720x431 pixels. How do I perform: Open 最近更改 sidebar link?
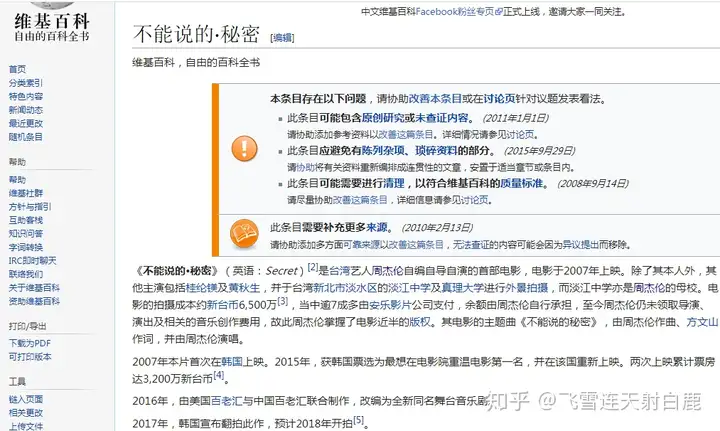(x=26, y=123)
